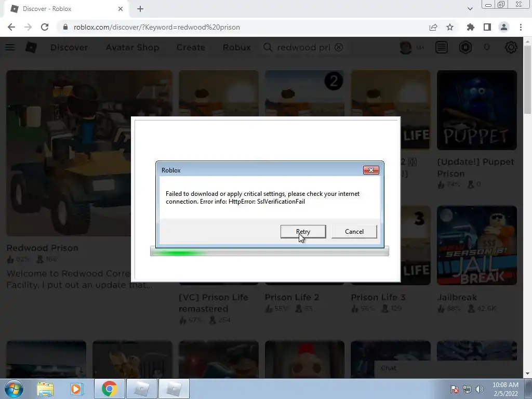The image size is (532, 399).
Task: Focus the address bar URL
Action: 157,27
